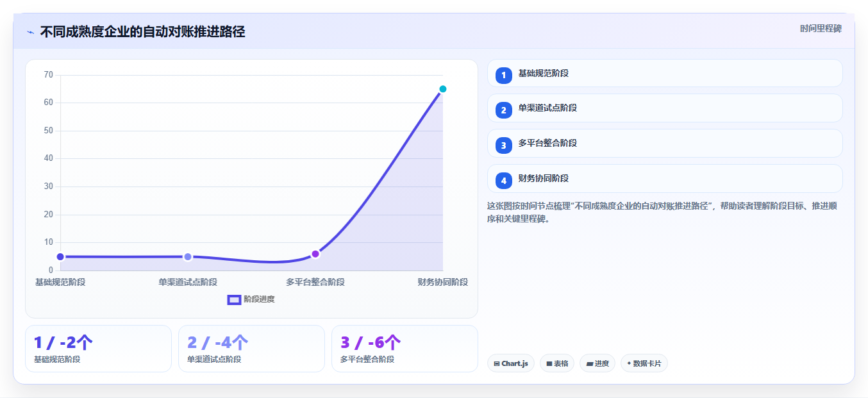Screen dimensions: 868x398
Task: Open the 2 / -4个 data card
Action: [251, 349]
